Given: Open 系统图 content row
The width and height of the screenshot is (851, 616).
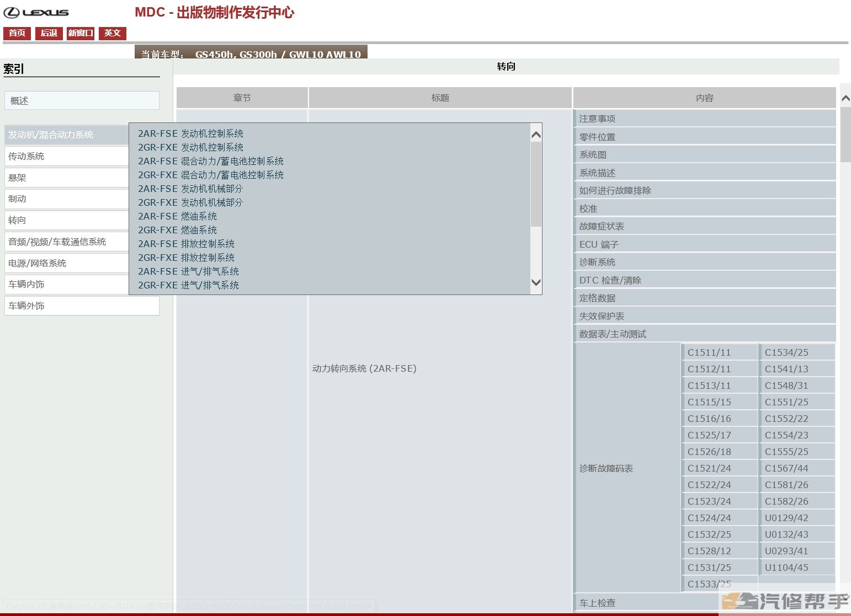Looking at the screenshot, I should (705, 154).
